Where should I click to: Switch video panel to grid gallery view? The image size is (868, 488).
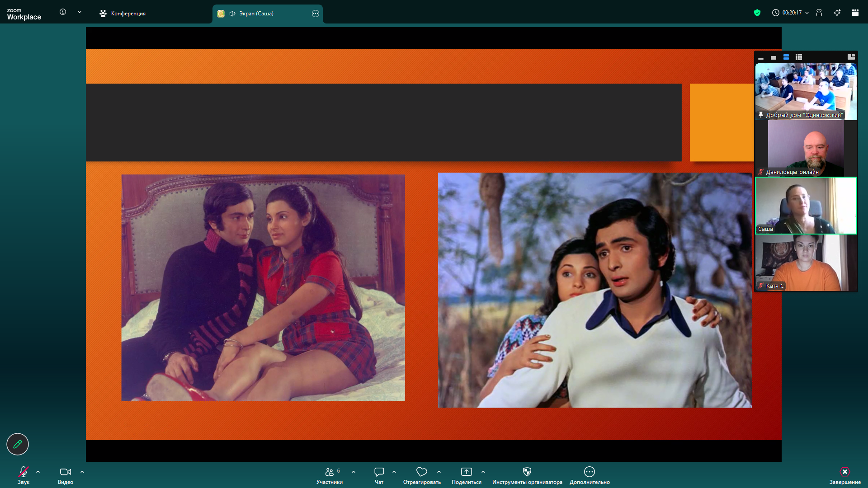coord(799,57)
